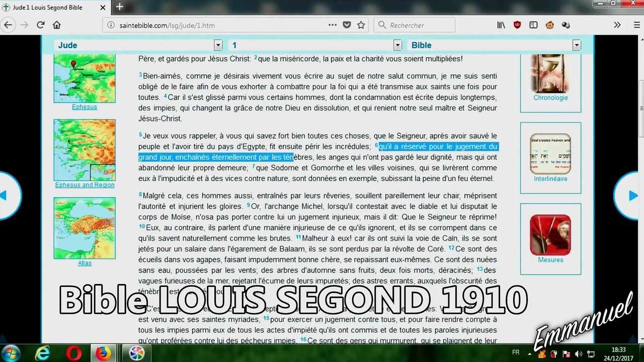Jump to verse 11 number
Viewport: 644px width, 362px height.
tap(298, 237)
